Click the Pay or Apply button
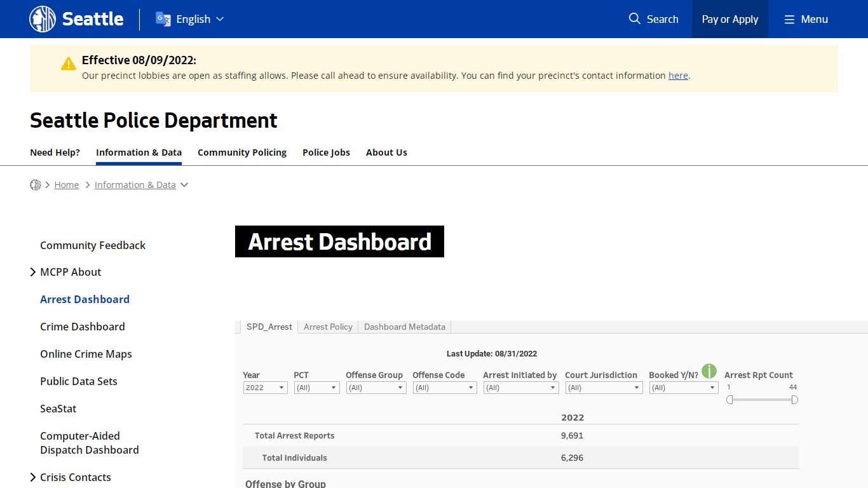Screen dimensions: 868x488 coord(730,19)
